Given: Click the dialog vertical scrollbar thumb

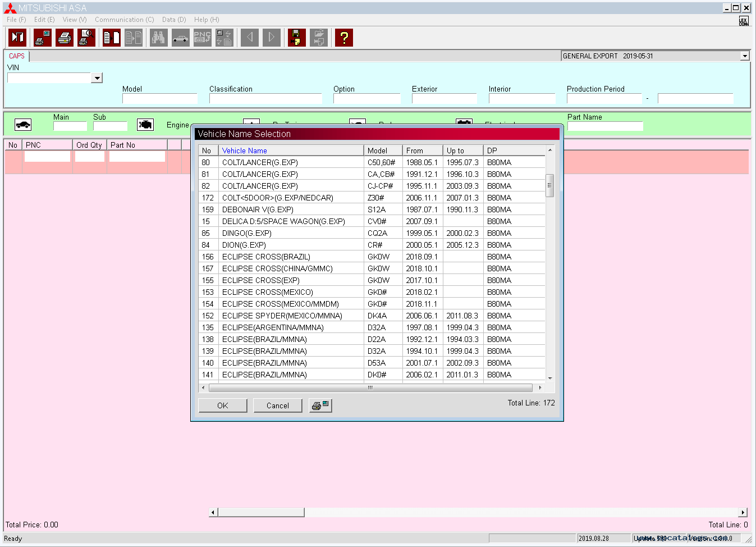Looking at the screenshot, I should click(550, 185).
